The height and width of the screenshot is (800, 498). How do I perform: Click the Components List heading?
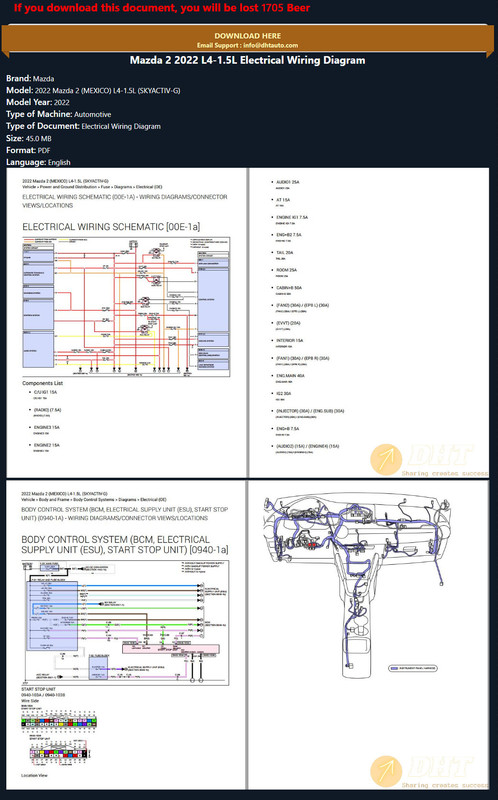click(x=42, y=383)
